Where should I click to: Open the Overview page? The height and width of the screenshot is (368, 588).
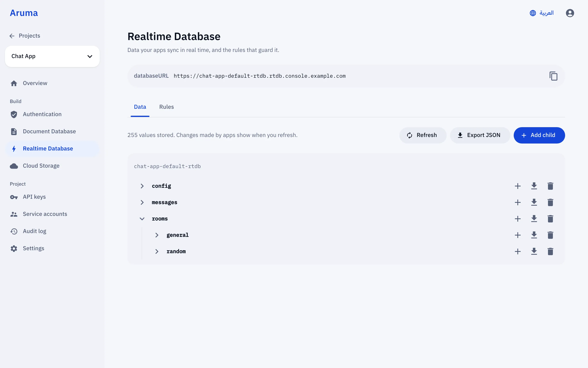[52, 83]
